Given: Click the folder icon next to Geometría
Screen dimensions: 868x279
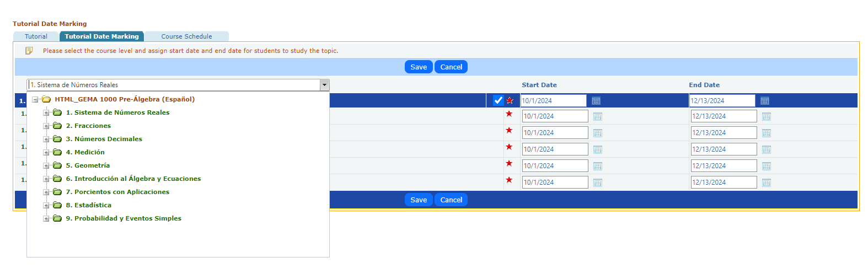Looking at the screenshot, I should (57, 165).
